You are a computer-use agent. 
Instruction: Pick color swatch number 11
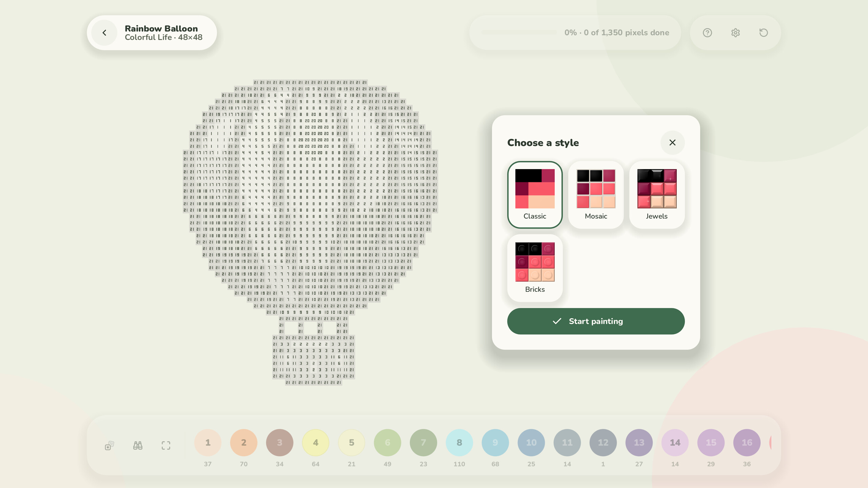tap(567, 443)
